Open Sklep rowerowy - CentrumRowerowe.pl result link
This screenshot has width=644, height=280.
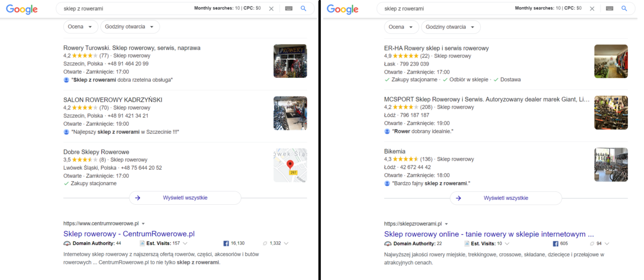(129, 234)
